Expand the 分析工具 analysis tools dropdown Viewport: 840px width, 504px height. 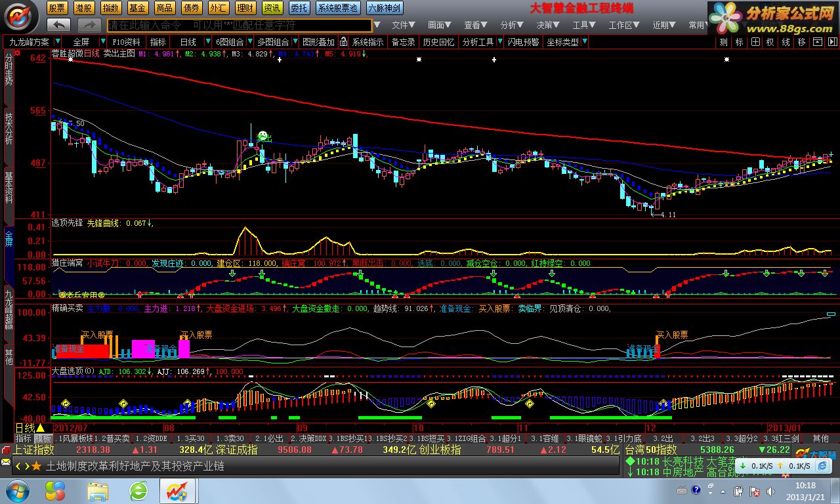point(499,41)
